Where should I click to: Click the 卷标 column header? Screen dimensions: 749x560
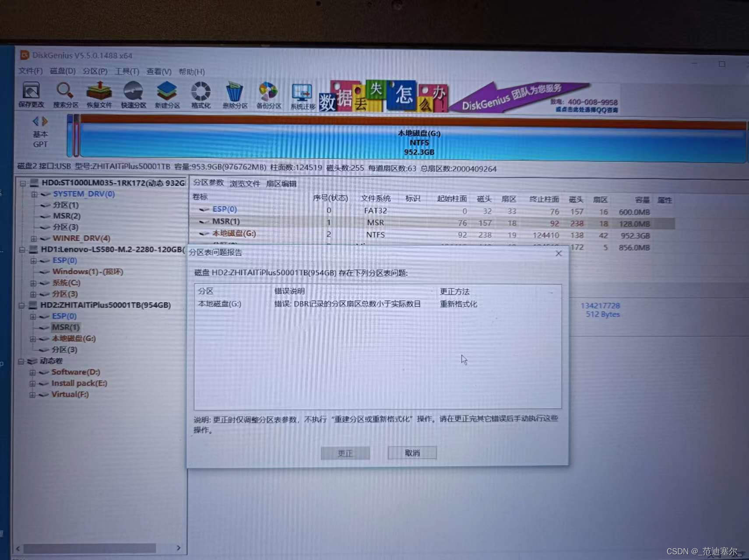pyautogui.click(x=200, y=197)
